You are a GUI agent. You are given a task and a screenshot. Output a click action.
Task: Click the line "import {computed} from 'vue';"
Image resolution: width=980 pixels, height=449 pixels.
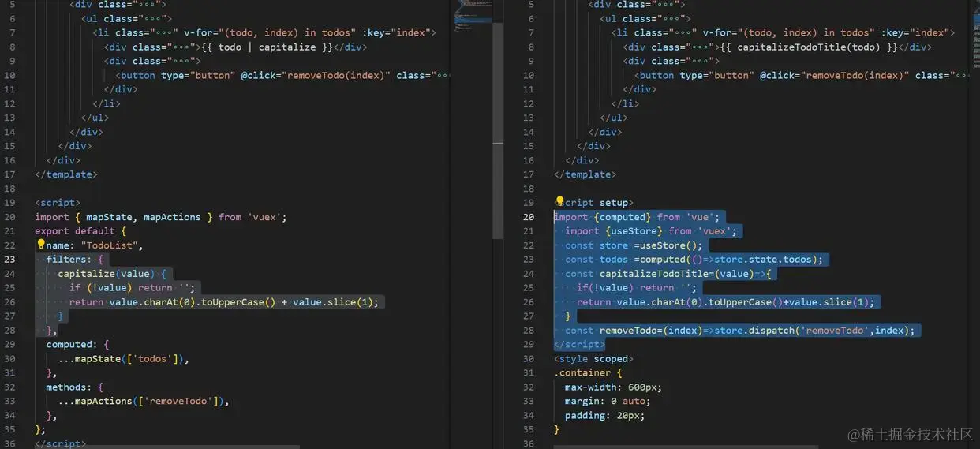coord(637,217)
